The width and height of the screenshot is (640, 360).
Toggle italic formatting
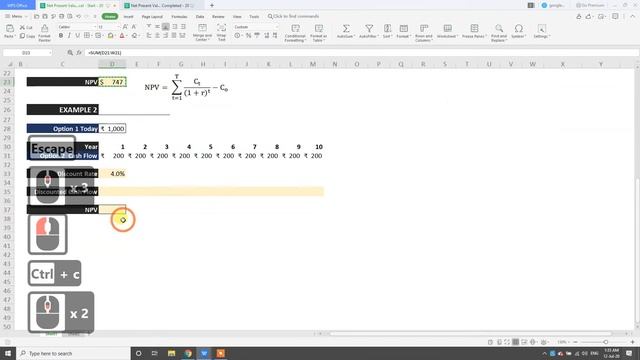[x=69, y=36]
